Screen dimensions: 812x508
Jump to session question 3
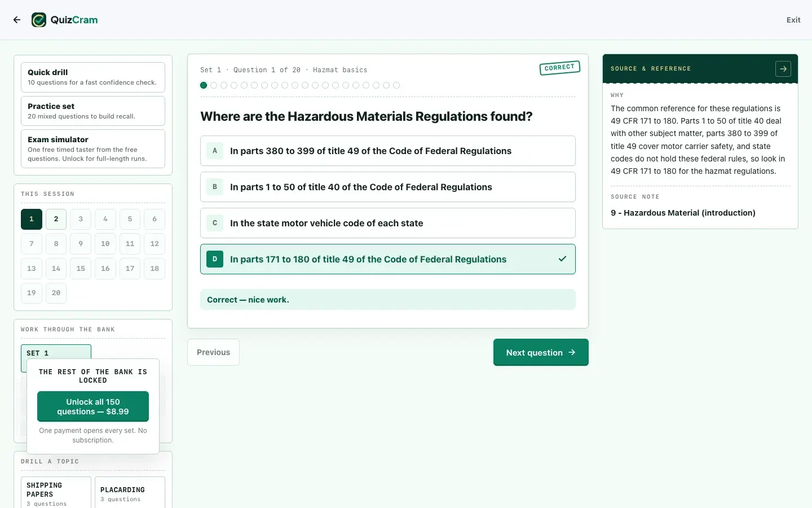coord(81,219)
